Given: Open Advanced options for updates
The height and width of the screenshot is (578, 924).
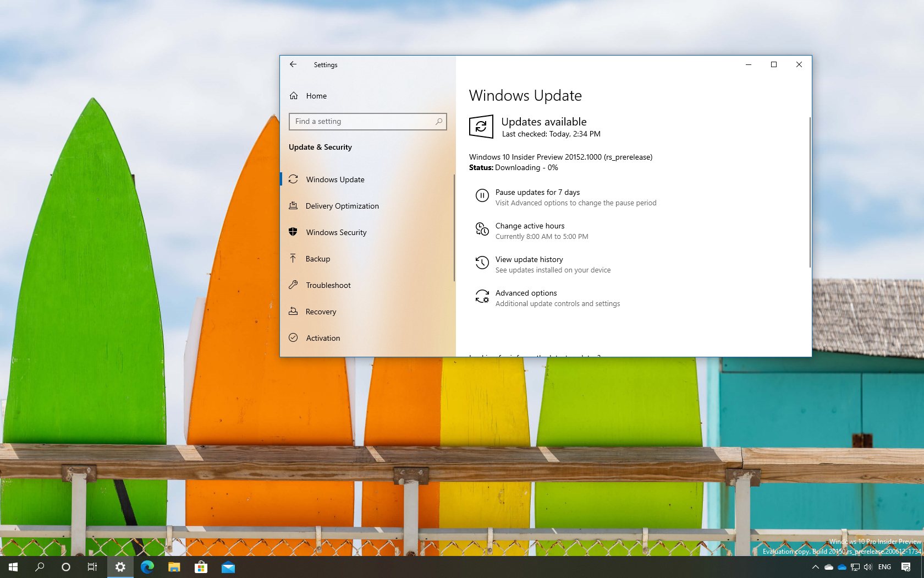Looking at the screenshot, I should pyautogui.click(x=526, y=293).
